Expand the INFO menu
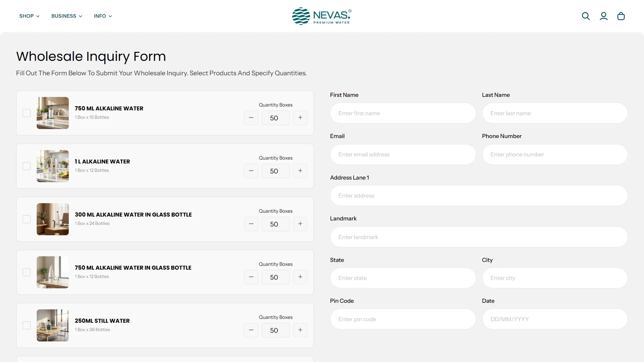644x362 pixels. pos(103,16)
